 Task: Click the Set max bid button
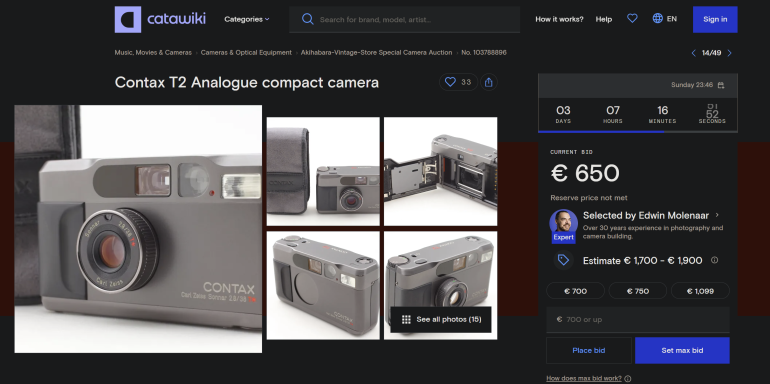pos(682,351)
